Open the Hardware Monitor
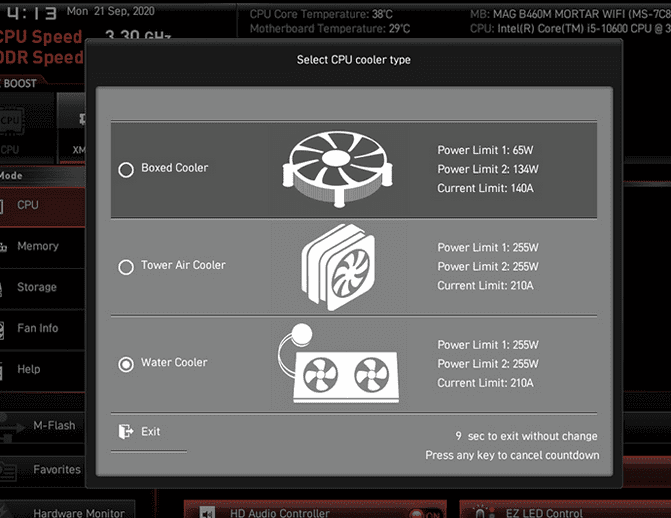Screen dimensions: 671x518 click(x=67, y=510)
